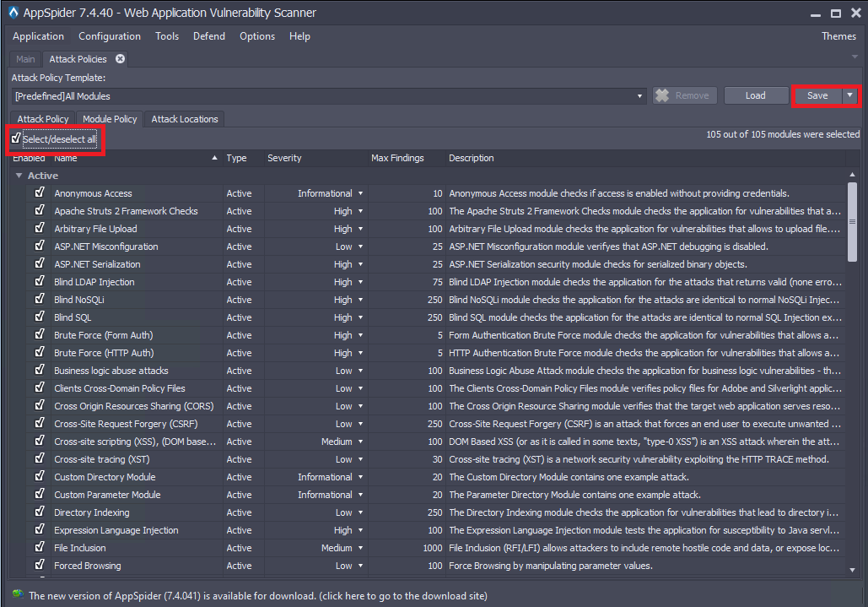868x607 pixels.
Task: Click the AppSpider logo icon in title bar
Action: [13, 14]
